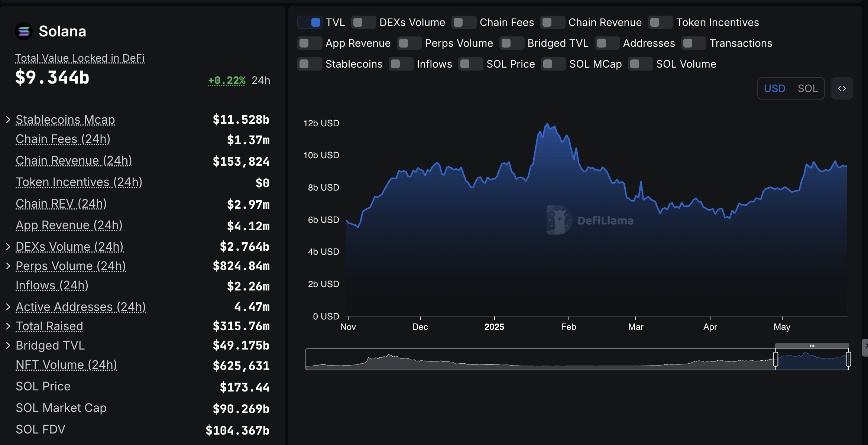Expand the Bridged TVL breakdown

8,345
